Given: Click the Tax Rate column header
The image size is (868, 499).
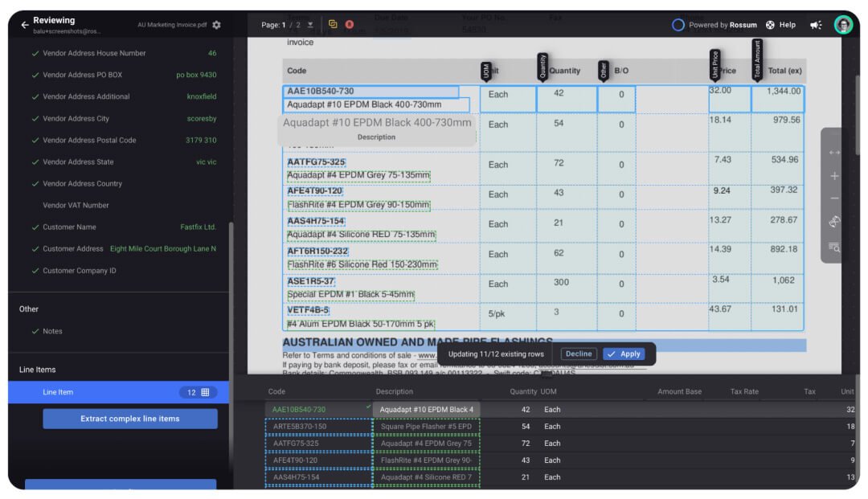Looking at the screenshot, I should [744, 391].
